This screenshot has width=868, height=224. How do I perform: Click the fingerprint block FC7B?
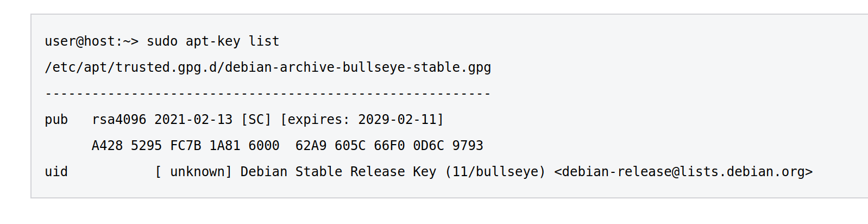point(185,146)
